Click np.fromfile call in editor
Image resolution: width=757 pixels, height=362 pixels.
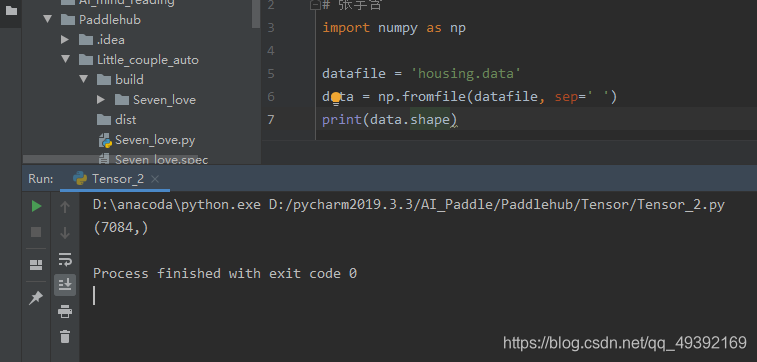421,97
